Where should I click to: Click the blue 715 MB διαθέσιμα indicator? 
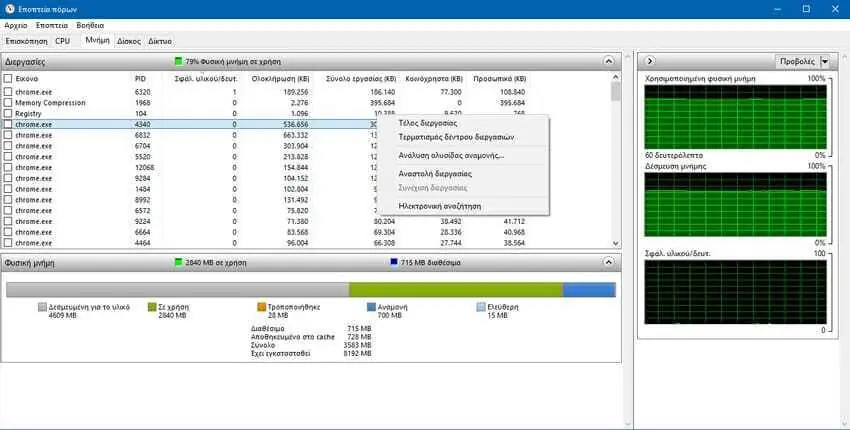tap(394, 262)
